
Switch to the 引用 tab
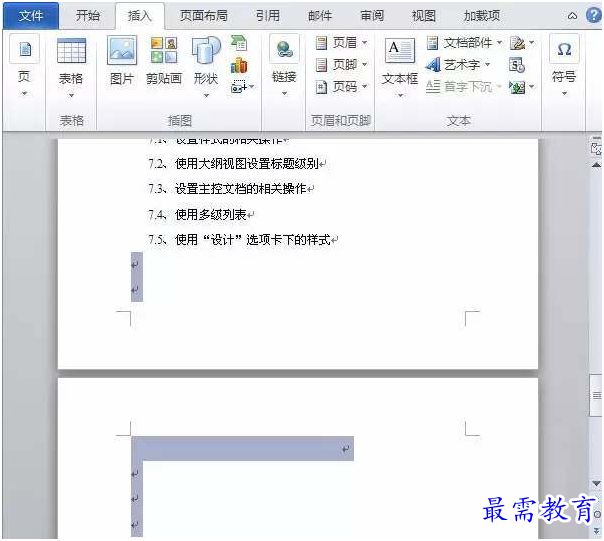point(268,16)
